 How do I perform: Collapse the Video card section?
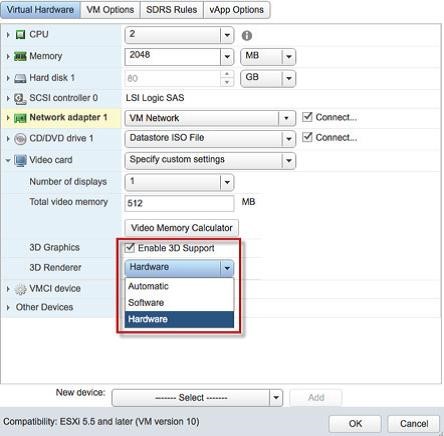(8, 160)
